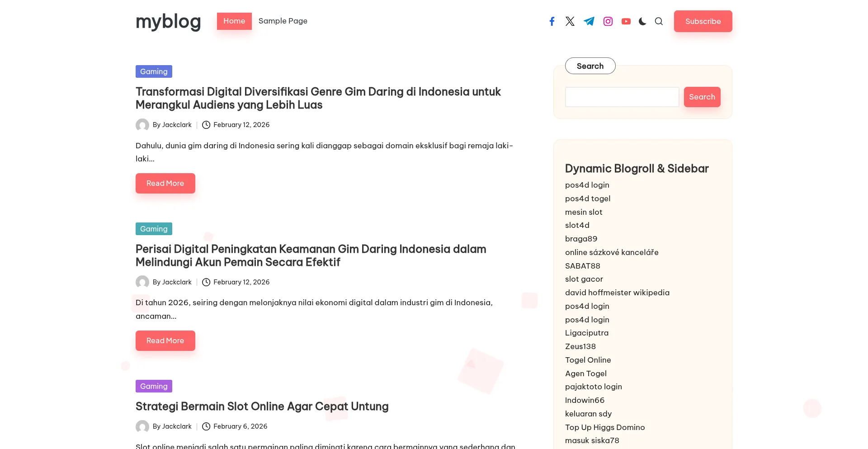Open the masuk siska78 sidebar link
The width and height of the screenshot is (868, 449).
(x=592, y=440)
